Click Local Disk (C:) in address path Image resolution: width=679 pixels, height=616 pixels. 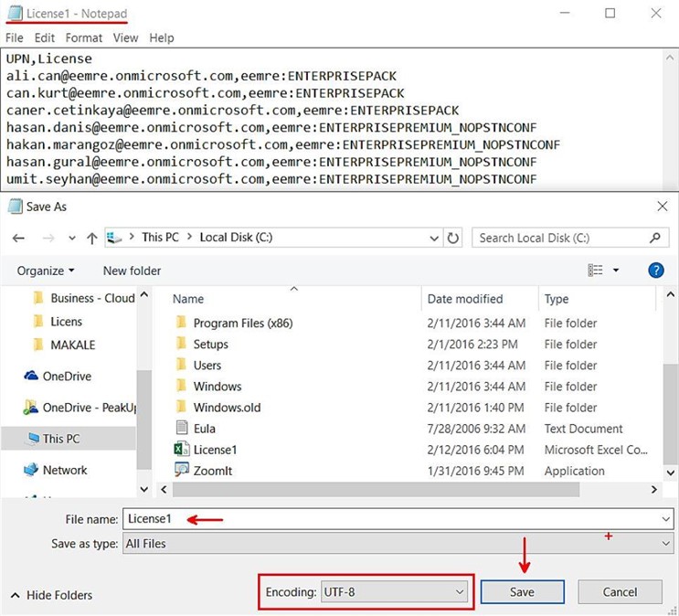[x=236, y=238]
